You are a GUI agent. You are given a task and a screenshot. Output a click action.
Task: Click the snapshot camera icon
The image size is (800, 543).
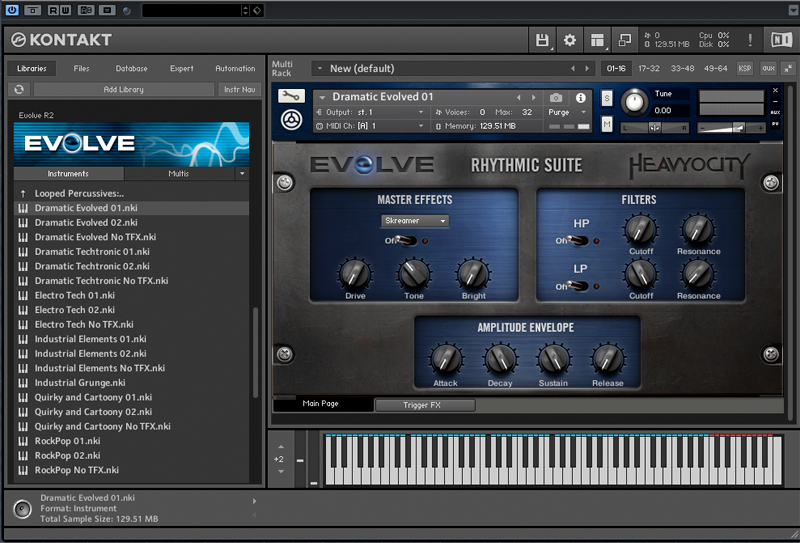pos(556,97)
